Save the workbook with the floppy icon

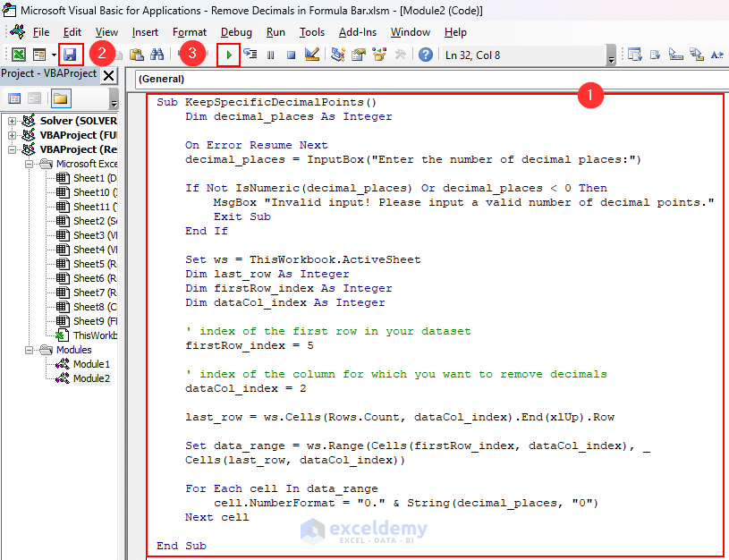[70, 55]
